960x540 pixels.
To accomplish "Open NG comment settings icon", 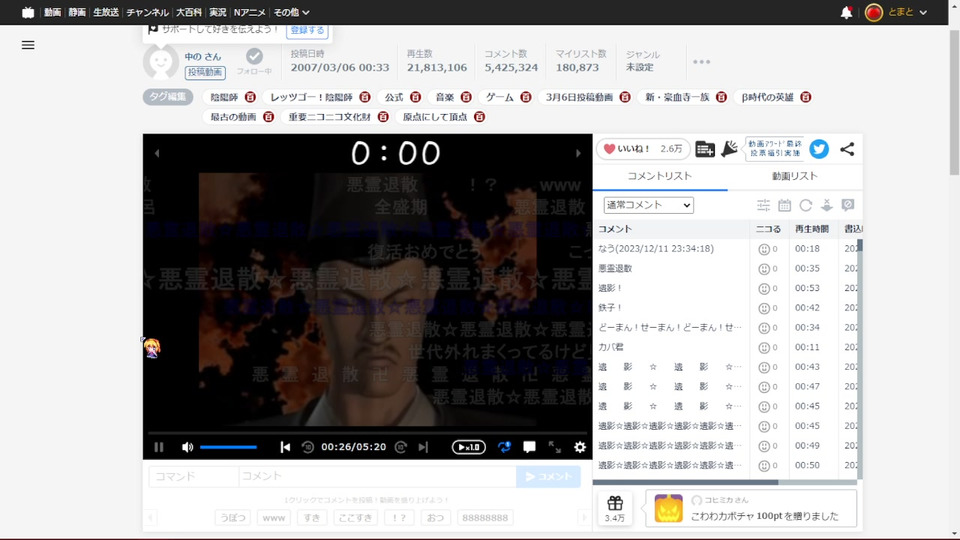I will (848, 205).
